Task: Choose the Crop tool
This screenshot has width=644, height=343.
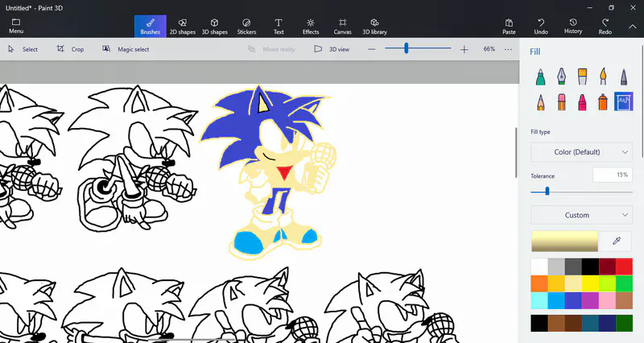Action: point(70,49)
